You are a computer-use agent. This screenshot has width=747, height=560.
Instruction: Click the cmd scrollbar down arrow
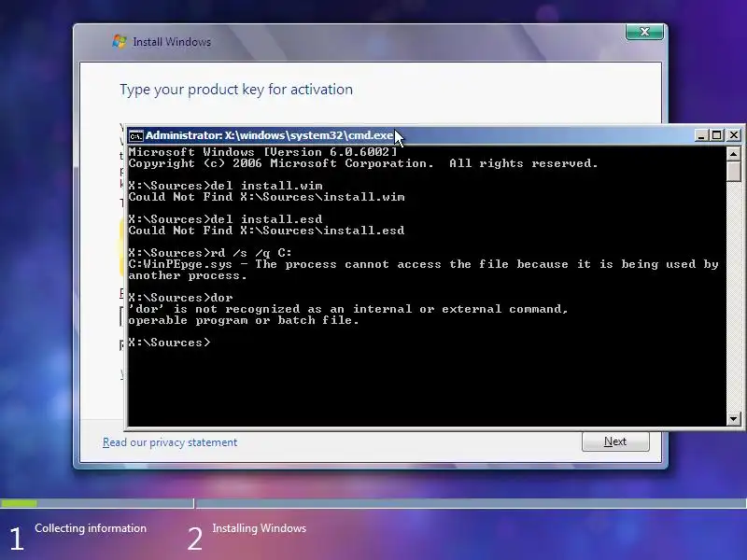point(733,419)
